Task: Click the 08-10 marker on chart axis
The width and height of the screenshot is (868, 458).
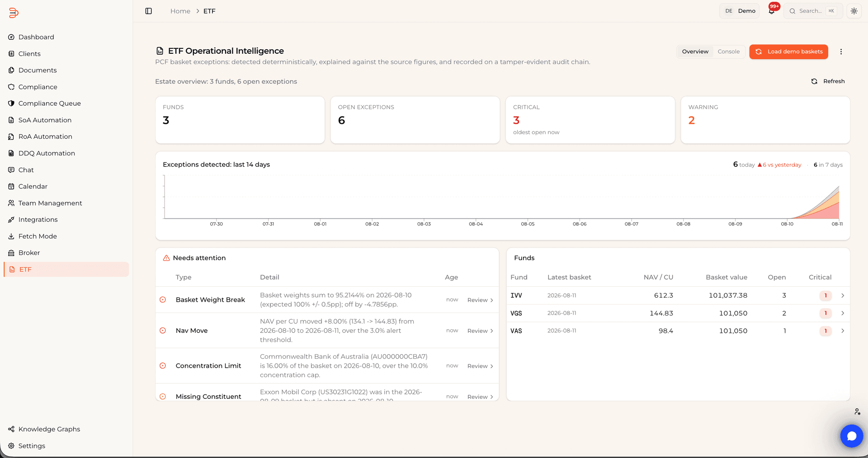Action: coord(787,224)
